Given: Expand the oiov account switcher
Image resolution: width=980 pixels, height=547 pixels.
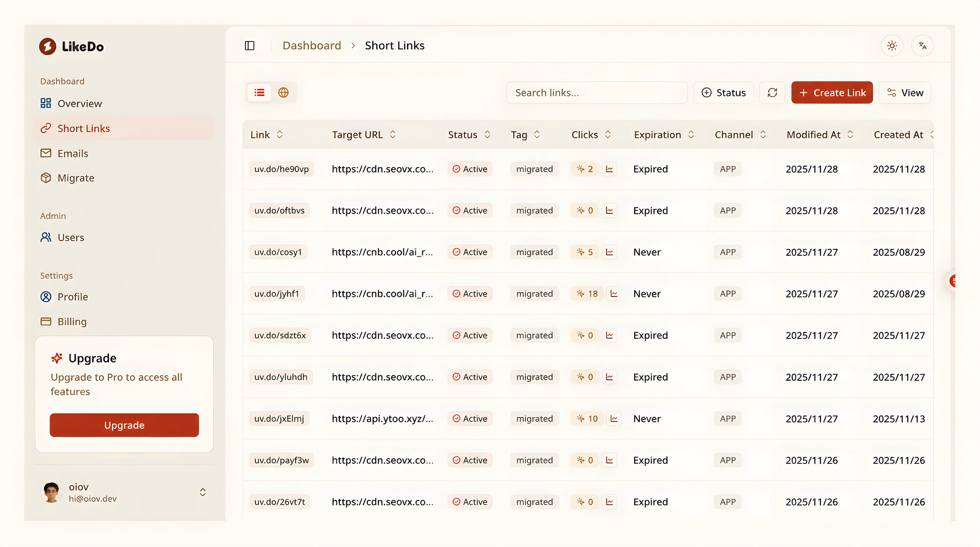Looking at the screenshot, I should coord(203,492).
